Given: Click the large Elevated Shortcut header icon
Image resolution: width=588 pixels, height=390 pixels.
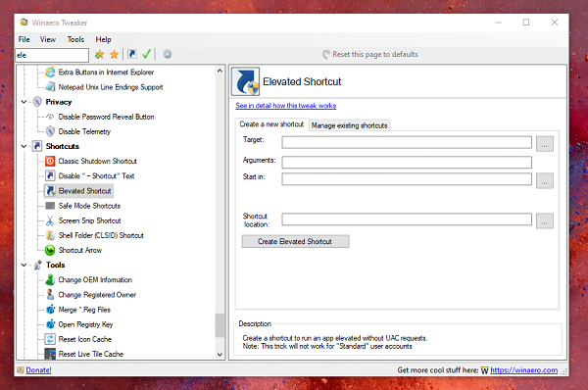Looking at the screenshot, I should (246, 81).
